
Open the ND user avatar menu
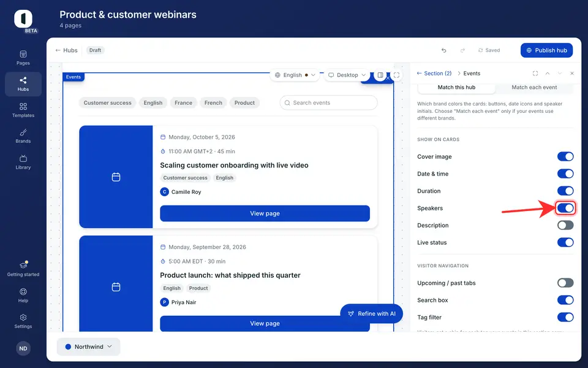pos(23,348)
